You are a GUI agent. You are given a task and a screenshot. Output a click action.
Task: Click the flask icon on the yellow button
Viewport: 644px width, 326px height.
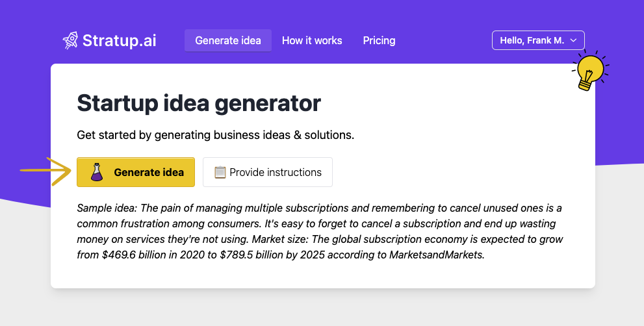point(96,172)
